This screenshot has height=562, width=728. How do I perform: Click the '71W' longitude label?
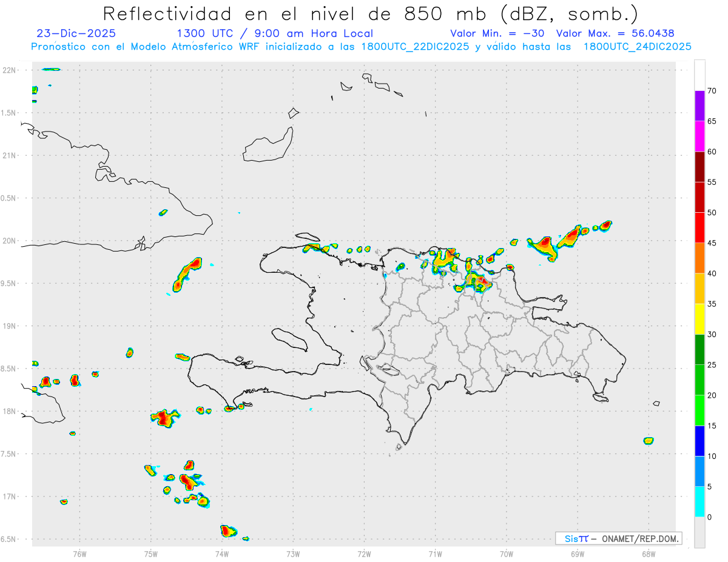[x=435, y=553]
